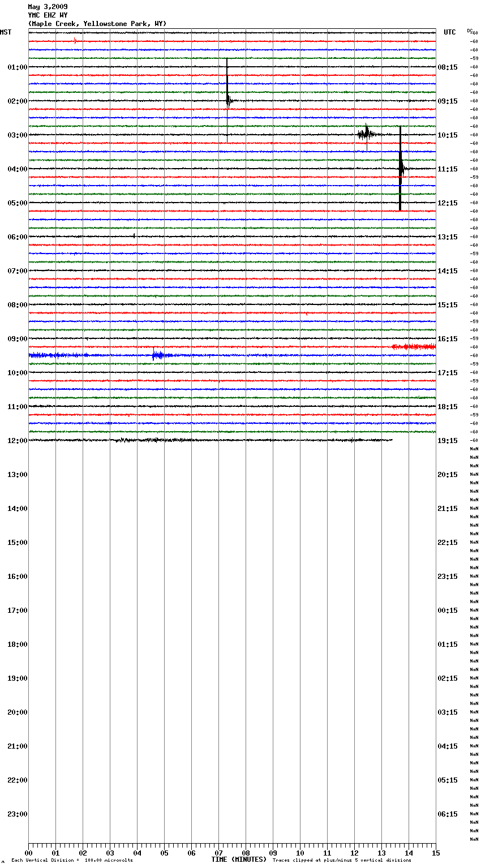Viewport: 481px width, 868px height.
Task: Click the red noise burst after 09:00
Action: click(x=414, y=346)
